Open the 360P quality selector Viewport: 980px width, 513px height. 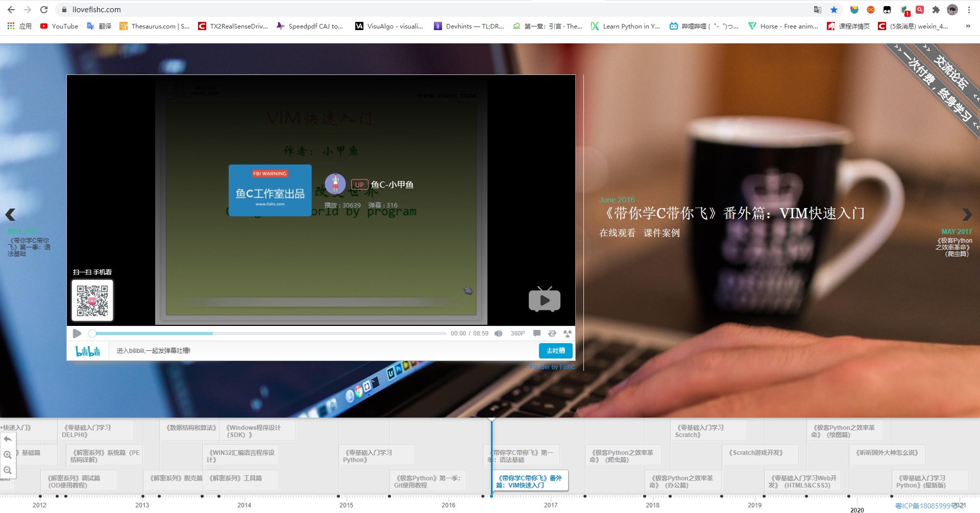pyautogui.click(x=518, y=334)
